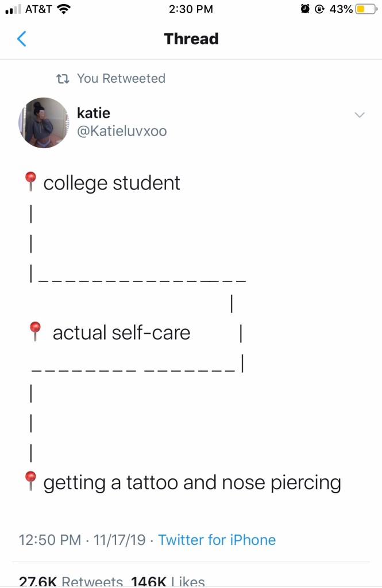Tap the pin next to actual self-care

[x=35, y=331]
